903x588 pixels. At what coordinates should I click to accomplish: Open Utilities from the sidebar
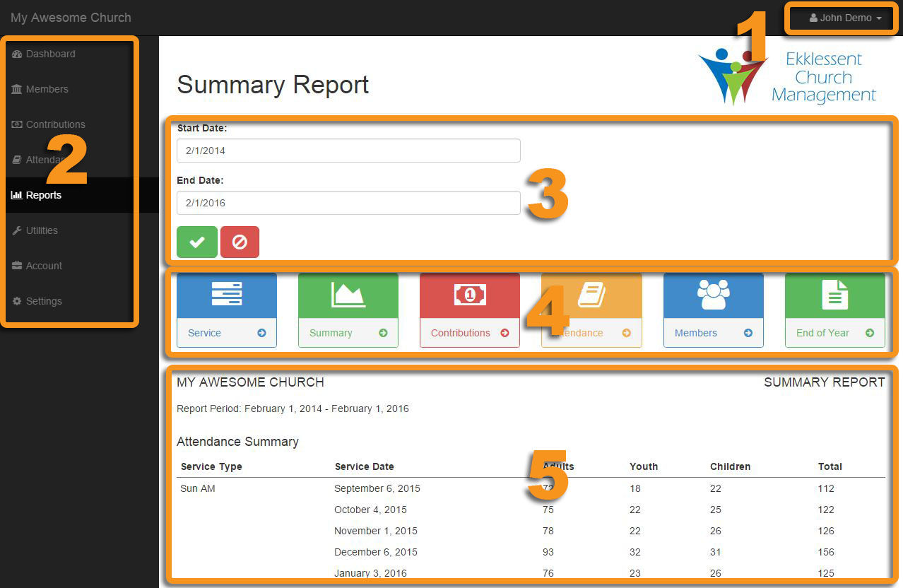tap(42, 230)
